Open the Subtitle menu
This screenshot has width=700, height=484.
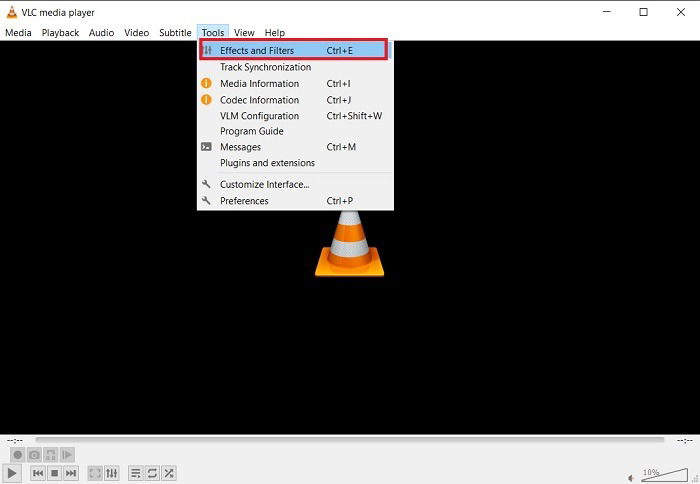click(x=175, y=33)
